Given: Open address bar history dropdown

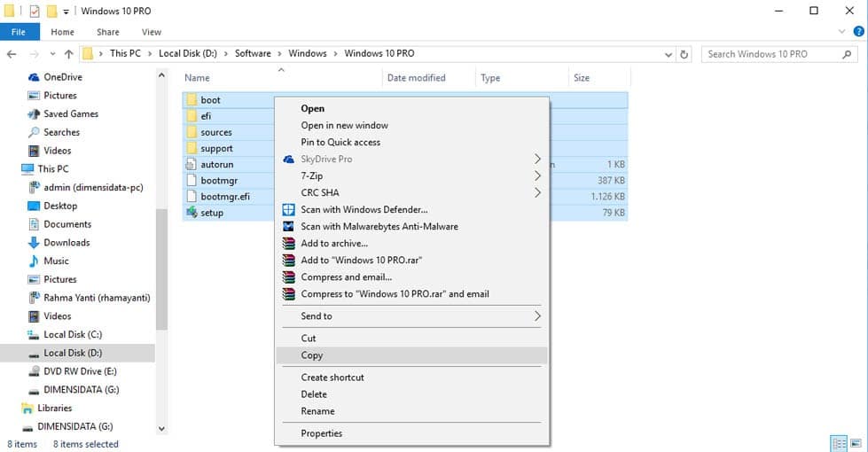Looking at the screenshot, I should (x=669, y=54).
